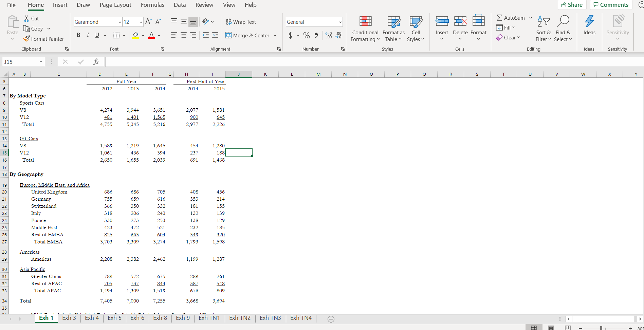The width and height of the screenshot is (644, 330).
Task: Click the Copy icon in Clipboard
Action: (26, 29)
